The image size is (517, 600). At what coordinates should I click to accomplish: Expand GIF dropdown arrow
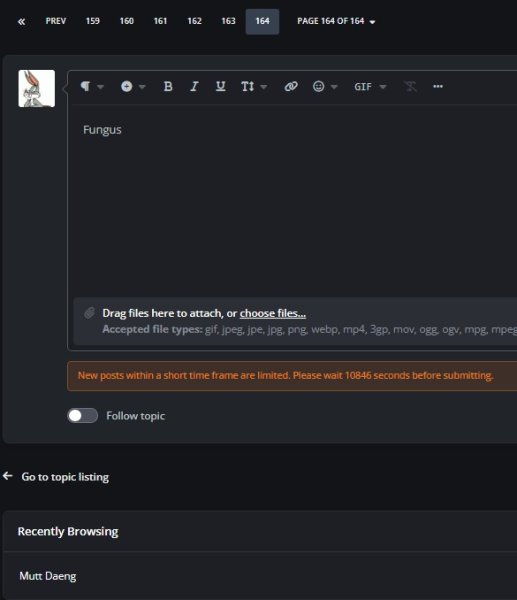(383, 87)
